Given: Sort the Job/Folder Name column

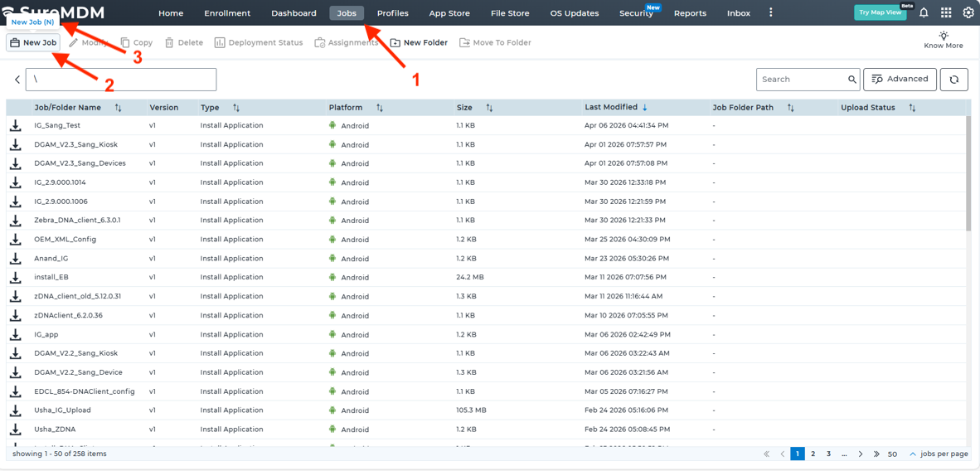Looking at the screenshot, I should 118,108.
